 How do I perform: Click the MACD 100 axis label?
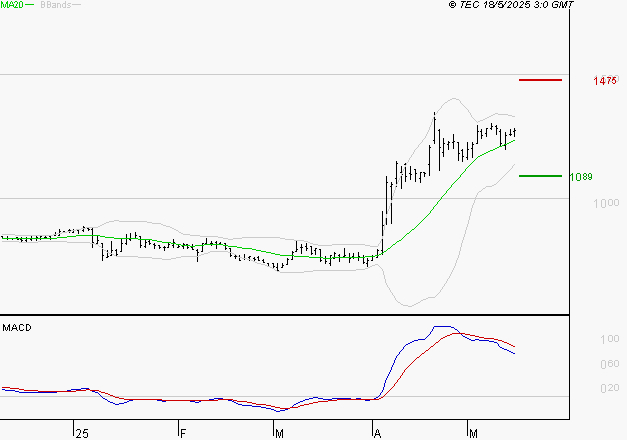tap(609, 339)
